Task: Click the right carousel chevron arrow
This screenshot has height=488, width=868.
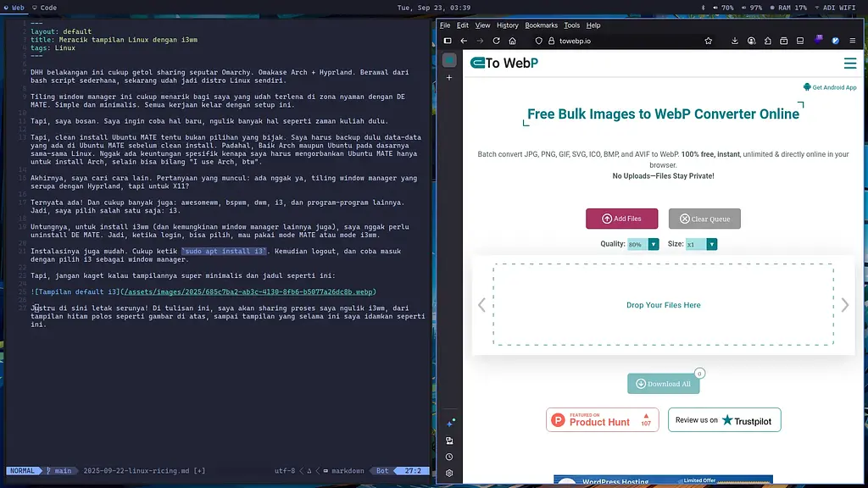Action: point(844,305)
